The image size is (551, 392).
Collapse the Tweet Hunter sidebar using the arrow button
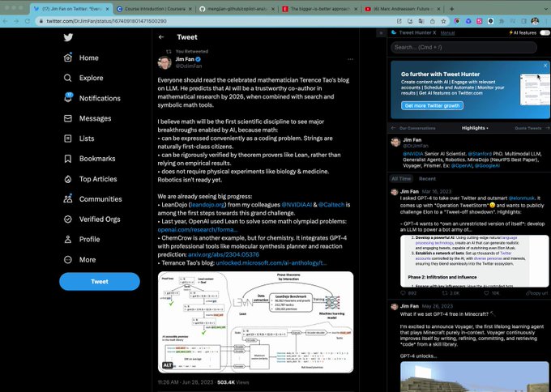pyautogui.click(x=381, y=33)
